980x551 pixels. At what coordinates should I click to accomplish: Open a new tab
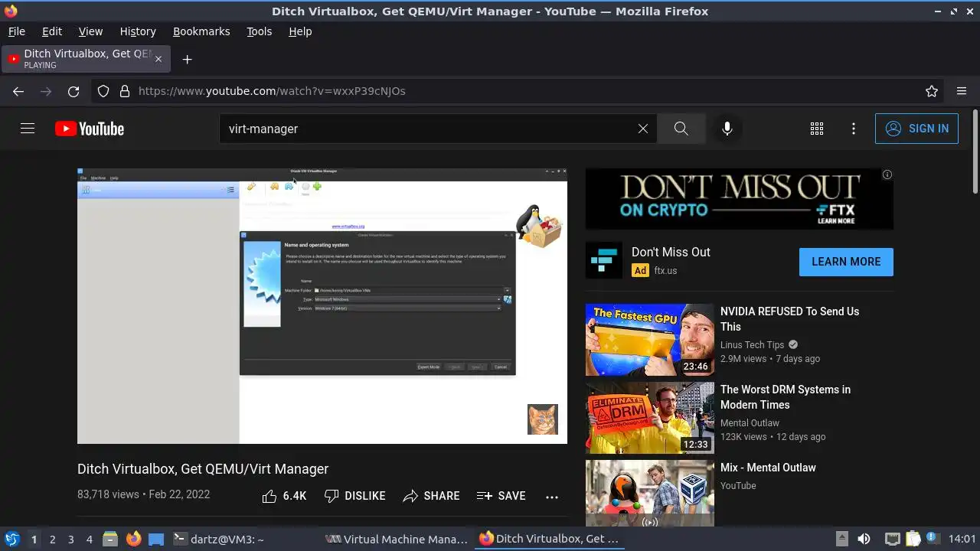click(x=187, y=59)
